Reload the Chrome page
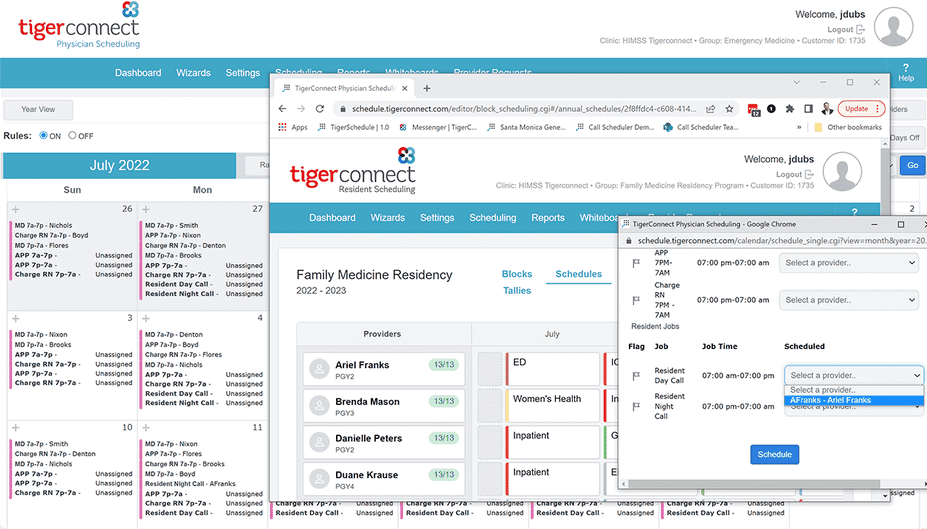The height and width of the screenshot is (529, 927). [x=320, y=109]
